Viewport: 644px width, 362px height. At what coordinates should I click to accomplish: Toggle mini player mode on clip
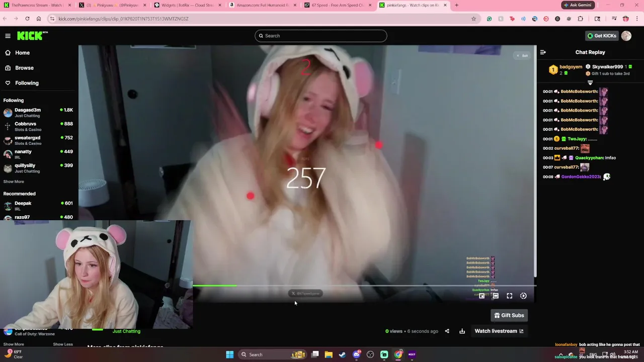coord(481,296)
